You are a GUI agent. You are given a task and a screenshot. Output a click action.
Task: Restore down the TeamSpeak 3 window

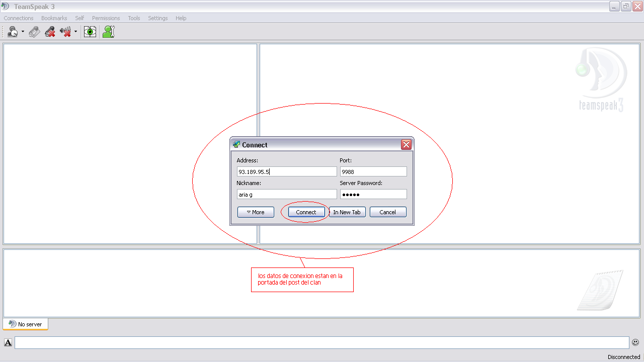(626, 6)
